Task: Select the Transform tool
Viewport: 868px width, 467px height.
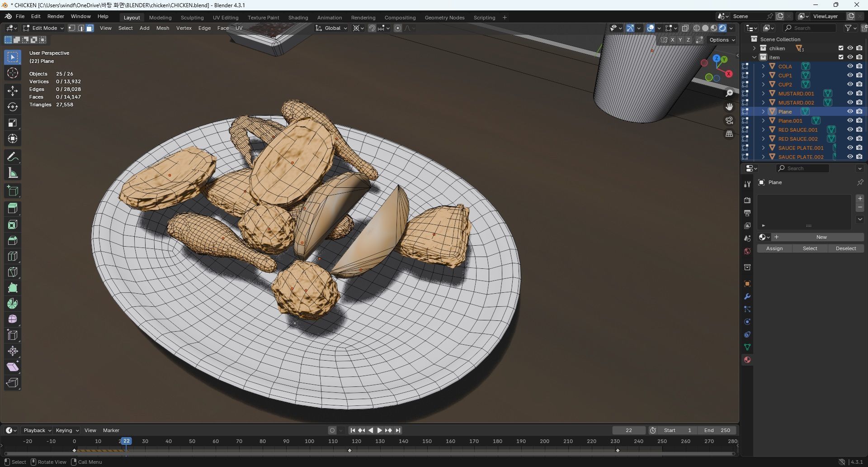Action: pyautogui.click(x=13, y=138)
